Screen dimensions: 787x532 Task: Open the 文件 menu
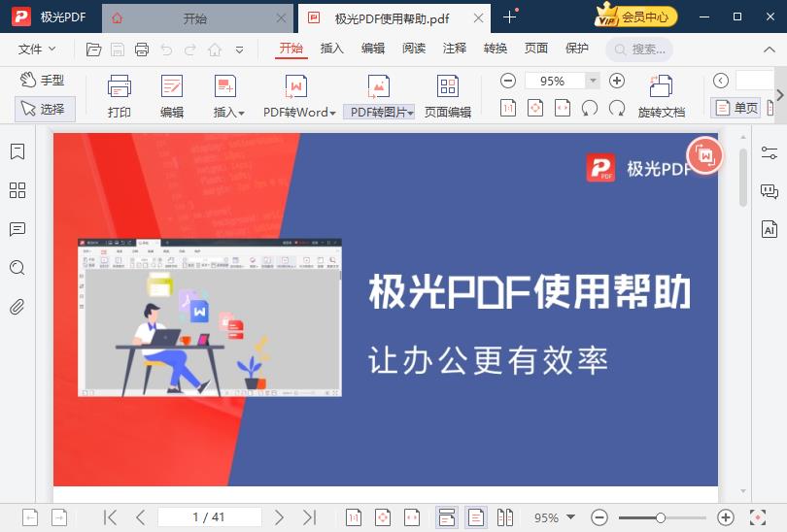coord(37,50)
